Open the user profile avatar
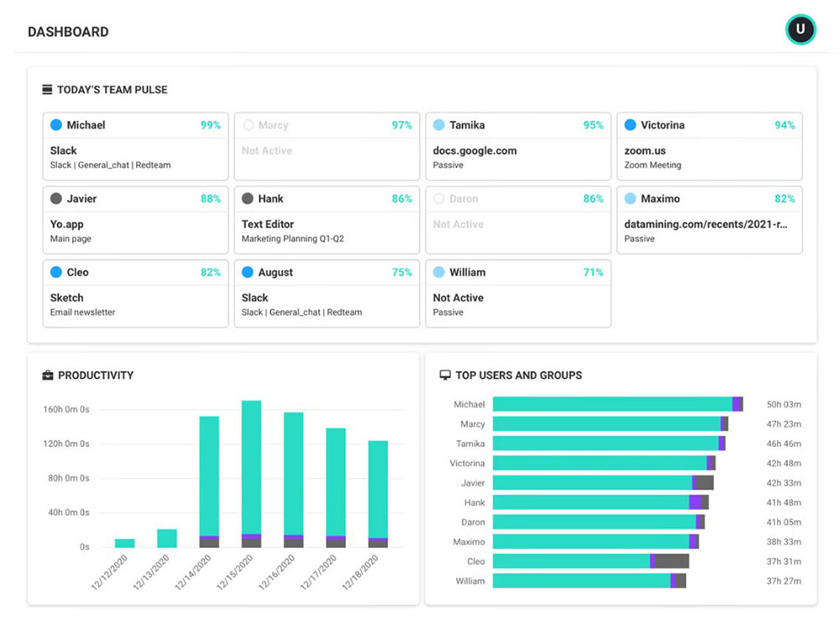The height and width of the screenshot is (625, 840). tap(801, 29)
